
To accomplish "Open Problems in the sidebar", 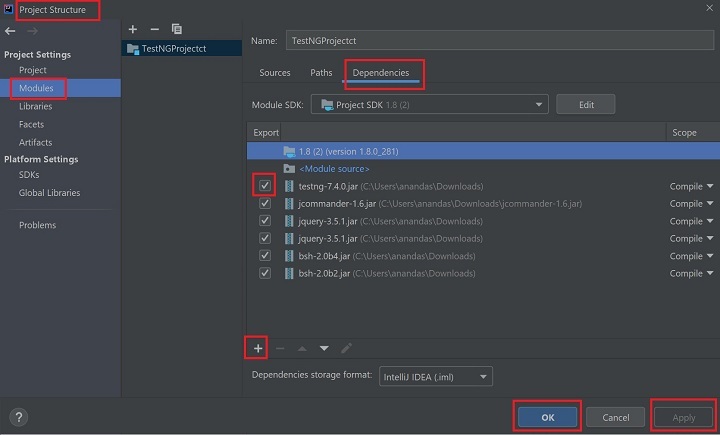I will pyautogui.click(x=37, y=225).
